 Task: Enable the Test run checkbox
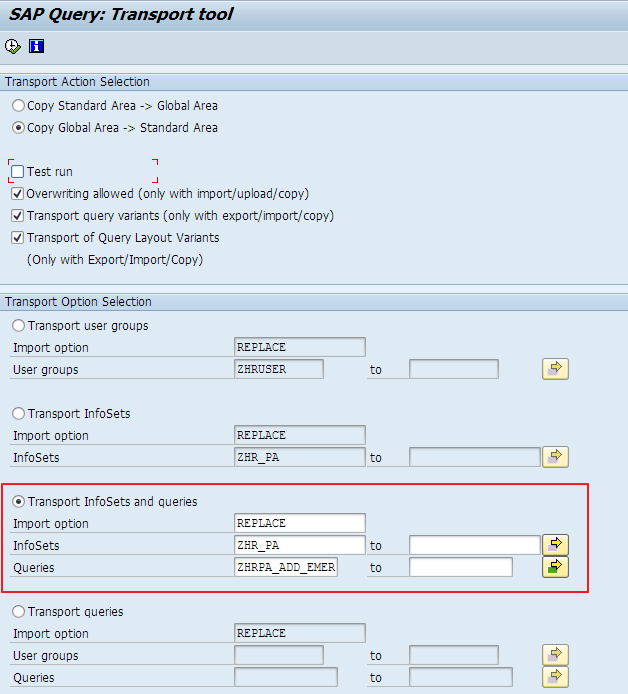[x=18, y=172]
